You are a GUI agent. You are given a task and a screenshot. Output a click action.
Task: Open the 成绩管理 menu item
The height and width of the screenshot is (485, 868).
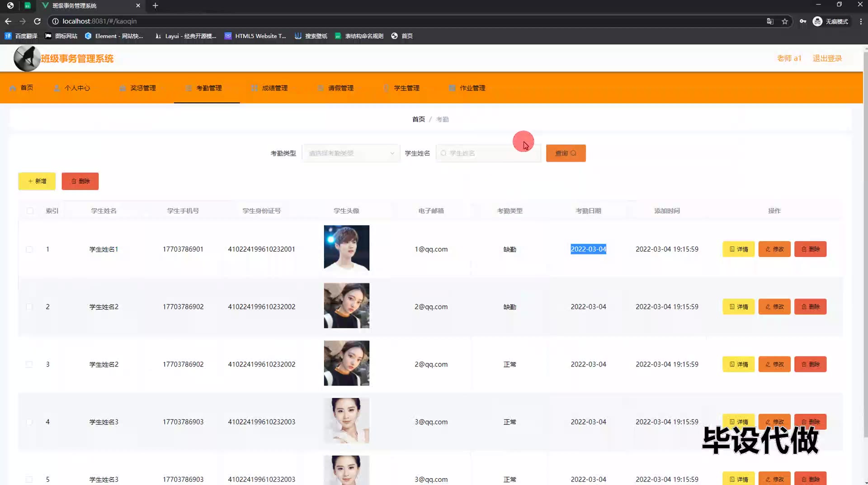pyautogui.click(x=269, y=88)
